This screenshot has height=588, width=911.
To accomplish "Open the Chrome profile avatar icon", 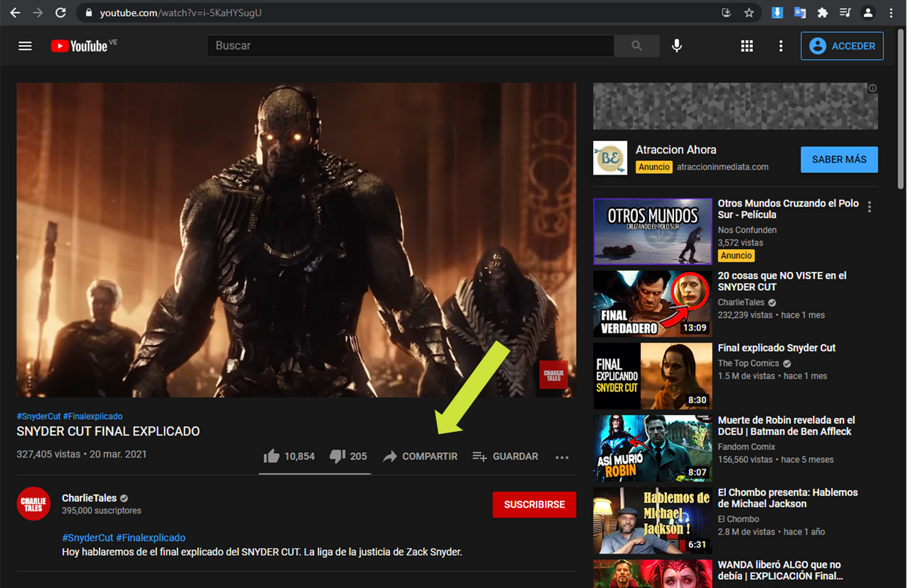I will pyautogui.click(x=868, y=13).
